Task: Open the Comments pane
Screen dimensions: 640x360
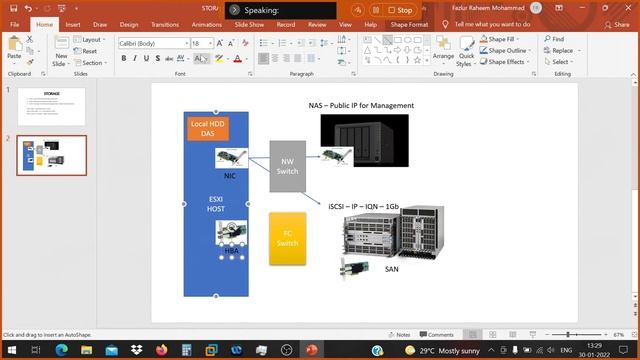Action: 436,335
